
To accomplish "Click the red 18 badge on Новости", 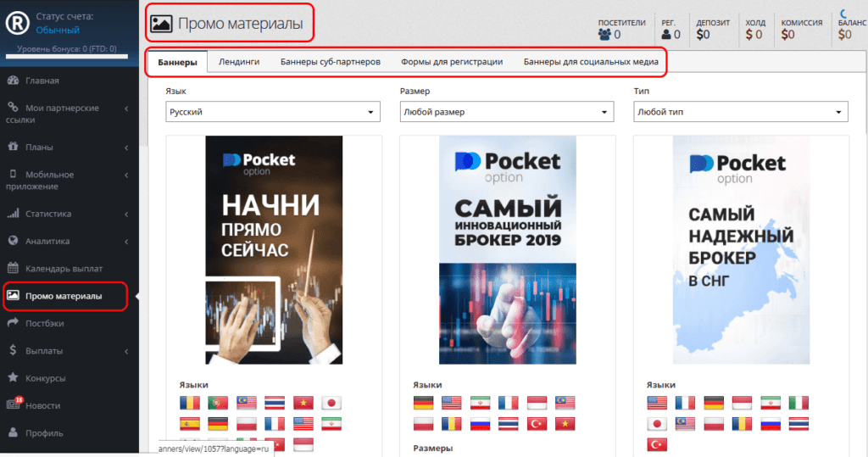I will (x=19, y=399).
